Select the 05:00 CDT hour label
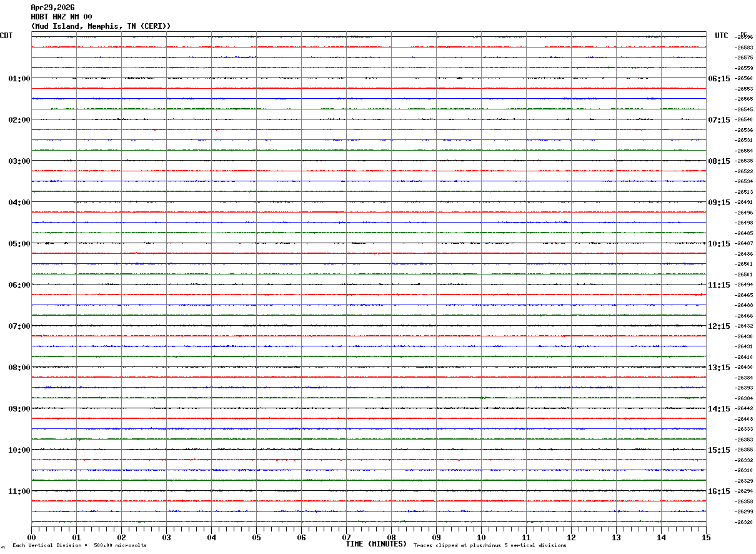The width and height of the screenshot is (756, 554). click(x=19, y=244)
